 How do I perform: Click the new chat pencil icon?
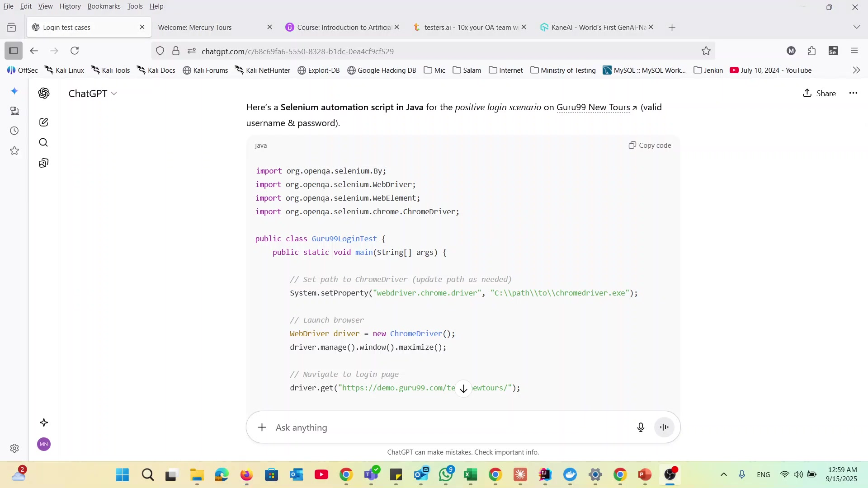pyautogui.click(x=43, y=122)
